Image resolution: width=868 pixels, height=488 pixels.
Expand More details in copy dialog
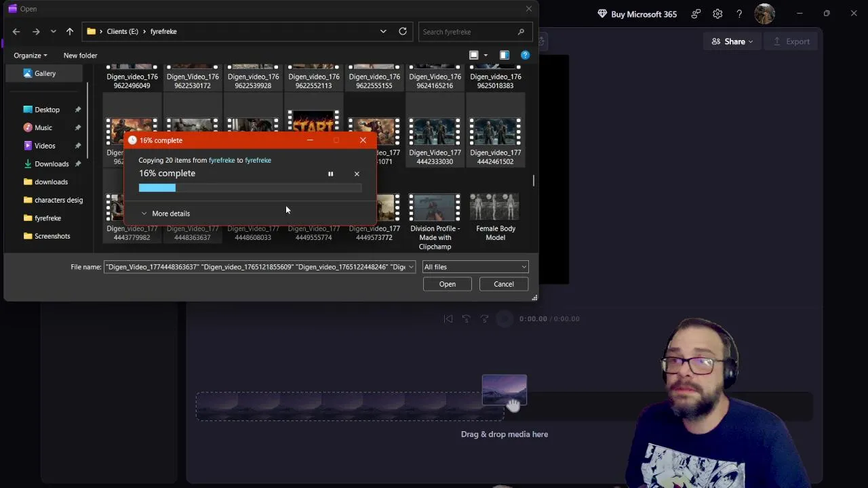[x=165, y=213]
